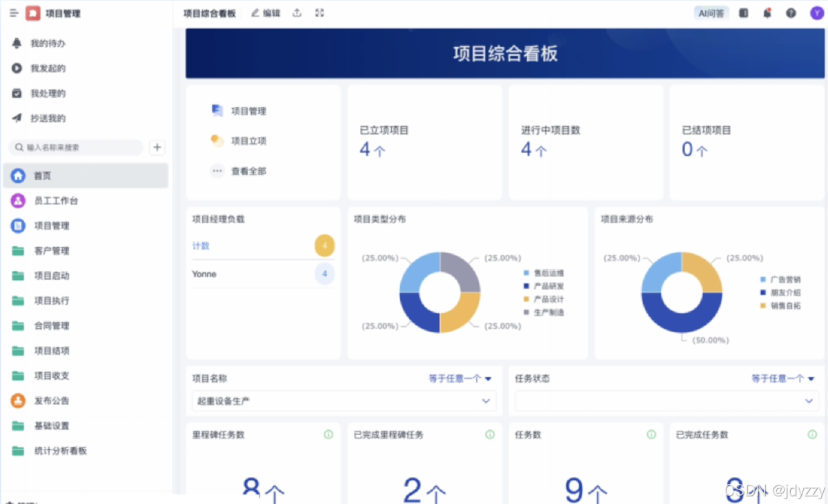828x504 pixels.
Task: Click the 查看全部 ellipsis icon
Action: tap(217, 171)
